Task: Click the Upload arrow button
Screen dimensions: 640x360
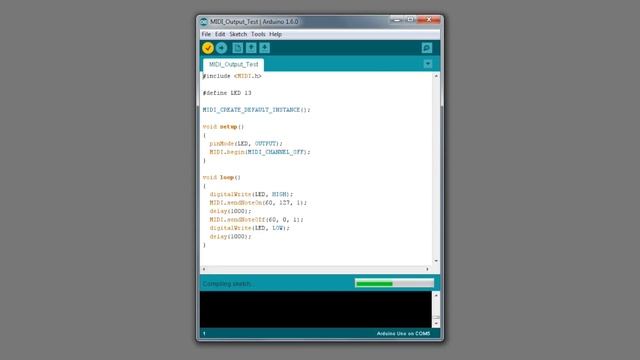Action: (x=221, y=48)
